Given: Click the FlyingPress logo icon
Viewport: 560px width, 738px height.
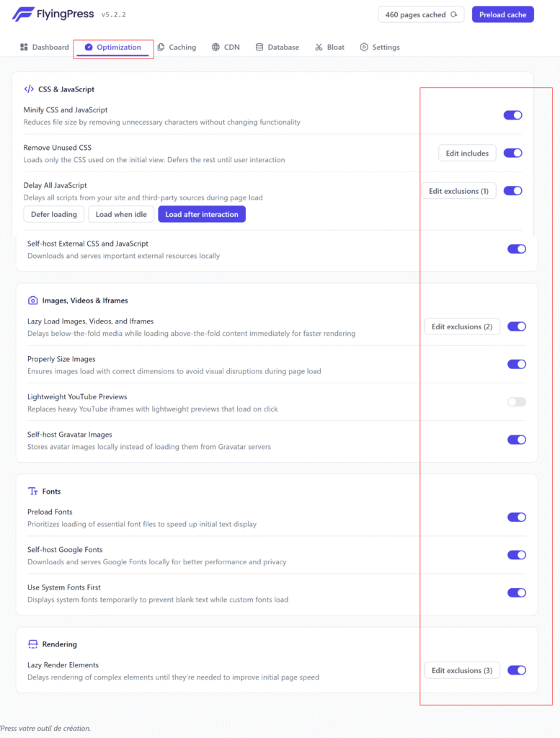Looking at the screenshot, I should [24, 14].
